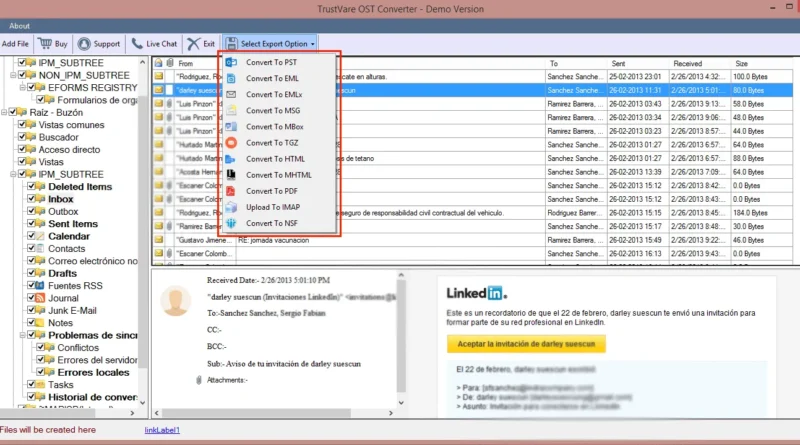Viewport: 800px width, 445px height.
Task: Click the Upload To IMAP icon
Action: pyautogui.click(x=231, y=207)
